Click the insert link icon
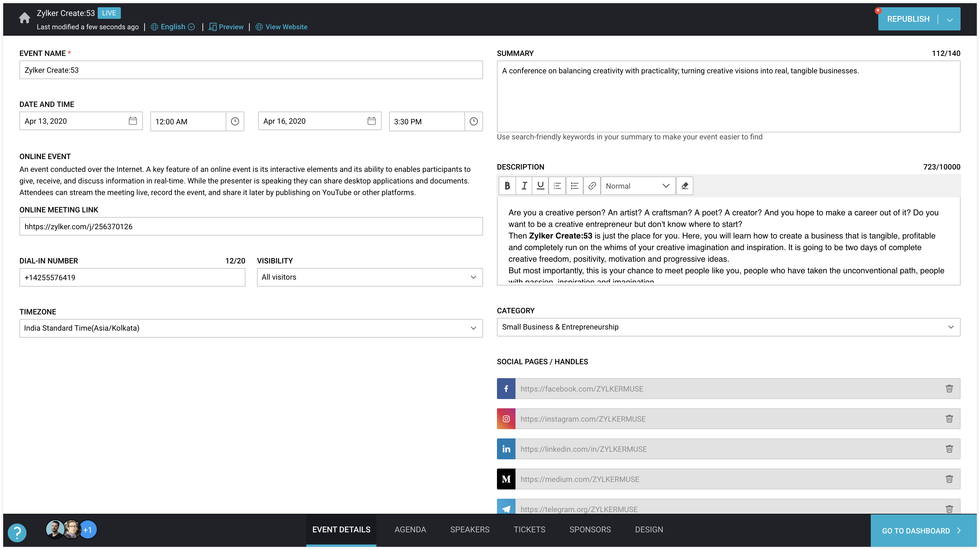The height and width of the screenshot is (550, 980). pyautogui.click(x=592, y=186)
